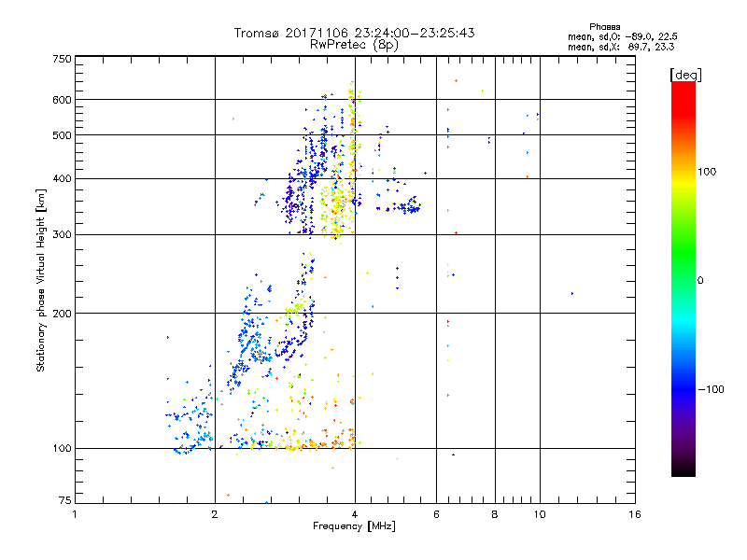Click the x-axis '8' tick label

click(495, 514)
